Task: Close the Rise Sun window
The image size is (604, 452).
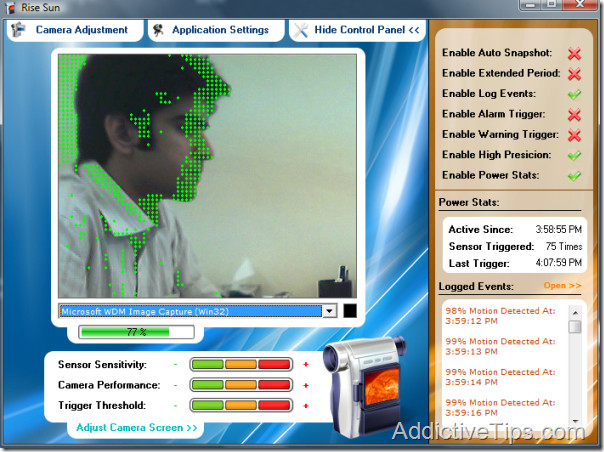Action: [x=580, y=5]
